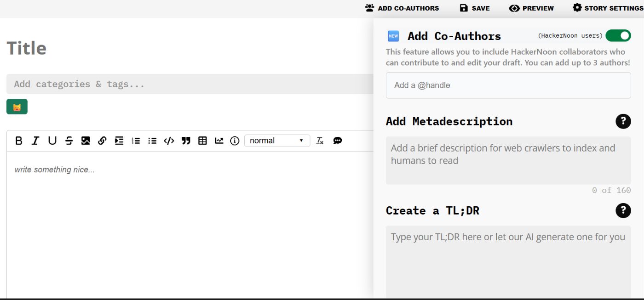Image resolution: width=644 pixels, height=300 pixels.
Task: Open the normal text style dropdown
Action: coord(277,141)
